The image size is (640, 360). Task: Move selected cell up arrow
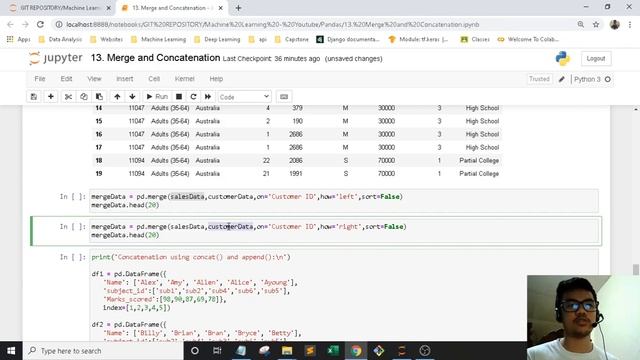[117, 97]
